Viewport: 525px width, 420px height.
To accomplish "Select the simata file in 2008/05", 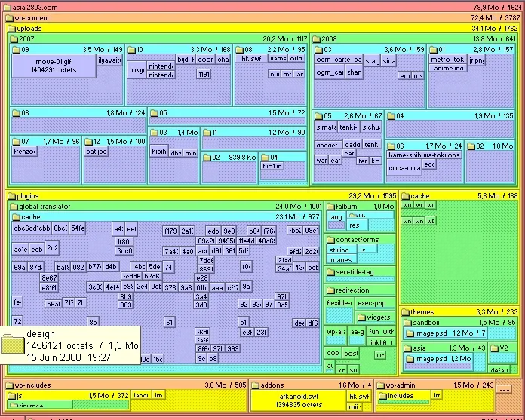I will [x=326, y=127].
